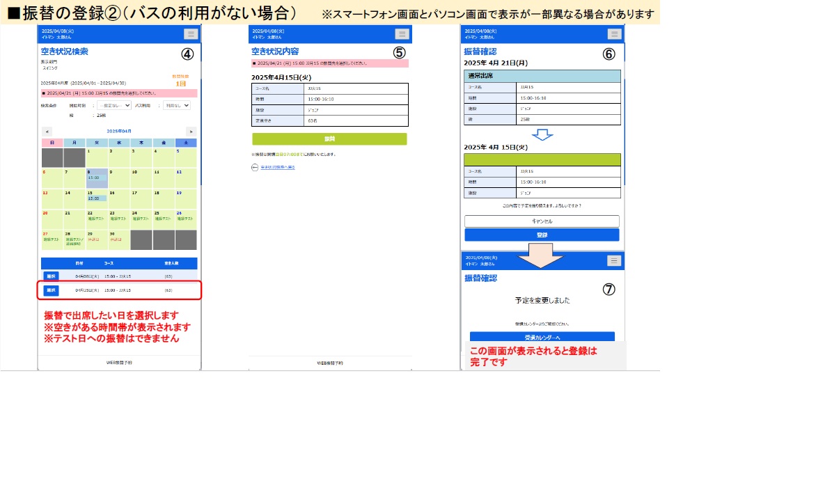Go to previous month in calendar

(x=47, y=132)
